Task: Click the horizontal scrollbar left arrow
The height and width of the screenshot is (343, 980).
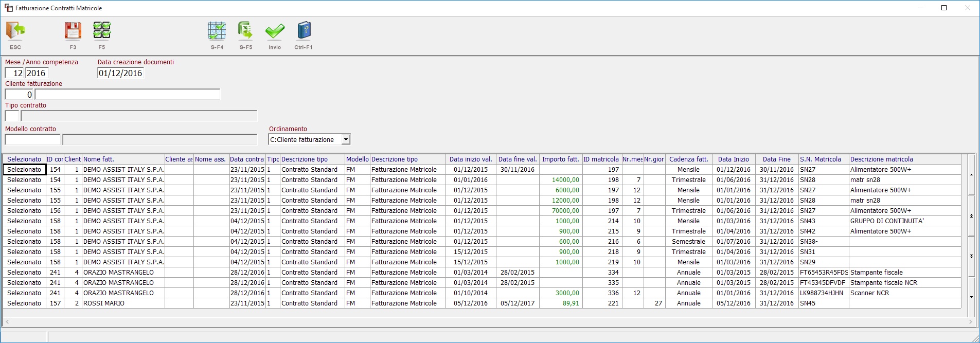Action: point(7,322)
